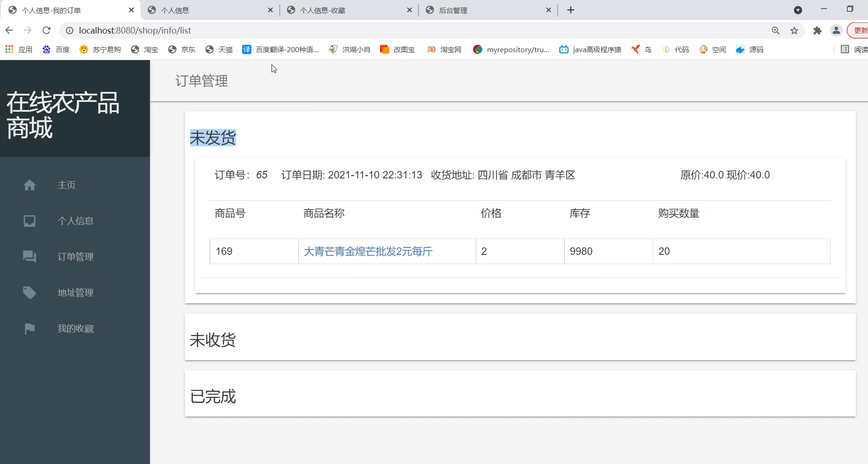Open the 空间 bookmark
Image resolution: width=868 pixels, height=464 pixels.
tap(712, 49)
